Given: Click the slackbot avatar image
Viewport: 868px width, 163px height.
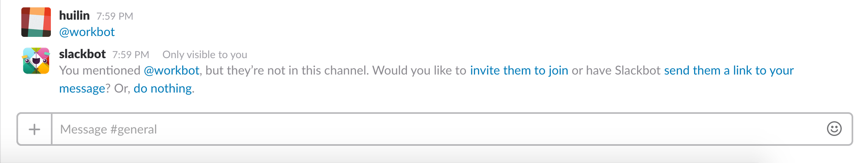Looking at the screenshot, I should [x=36, y=61].
